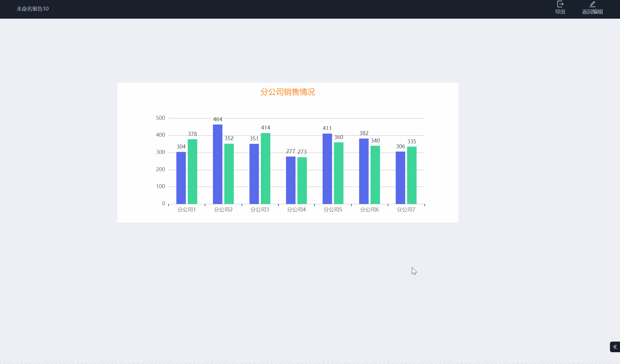Click the x-axis label 分公司5
Image resolution: width=620 pixels, height=364 pixels.
click(x=333, y=210)
